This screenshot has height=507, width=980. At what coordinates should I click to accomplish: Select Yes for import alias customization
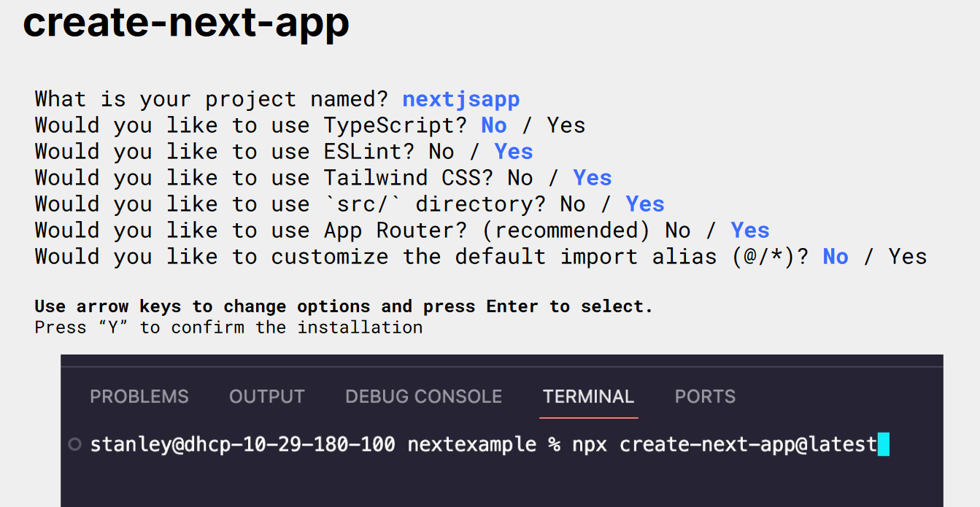click(x=908, y=257)
